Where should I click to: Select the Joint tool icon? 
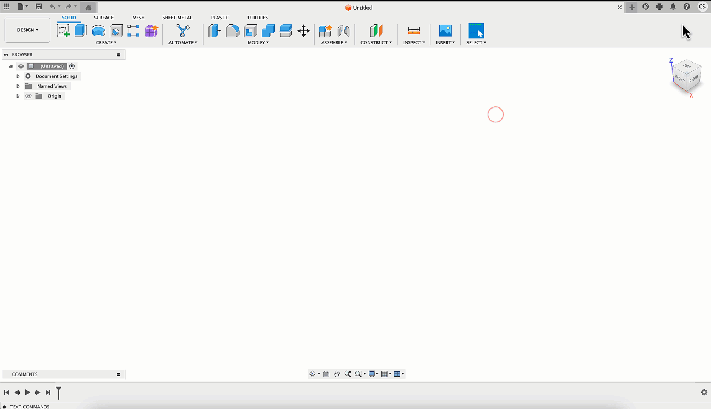[343, 31]
